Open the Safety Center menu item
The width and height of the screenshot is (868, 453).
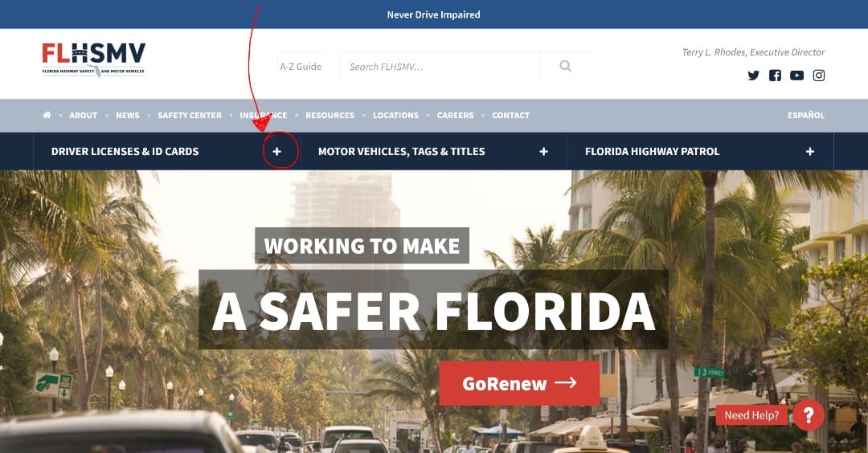point(190,115)
